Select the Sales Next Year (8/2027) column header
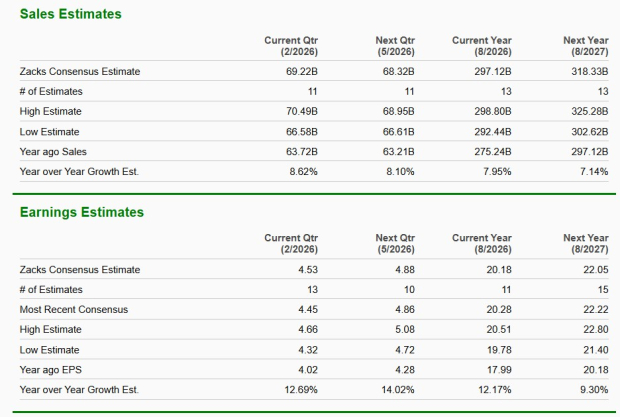This screenshot has width=620, height=417. [x=586, y=45]
